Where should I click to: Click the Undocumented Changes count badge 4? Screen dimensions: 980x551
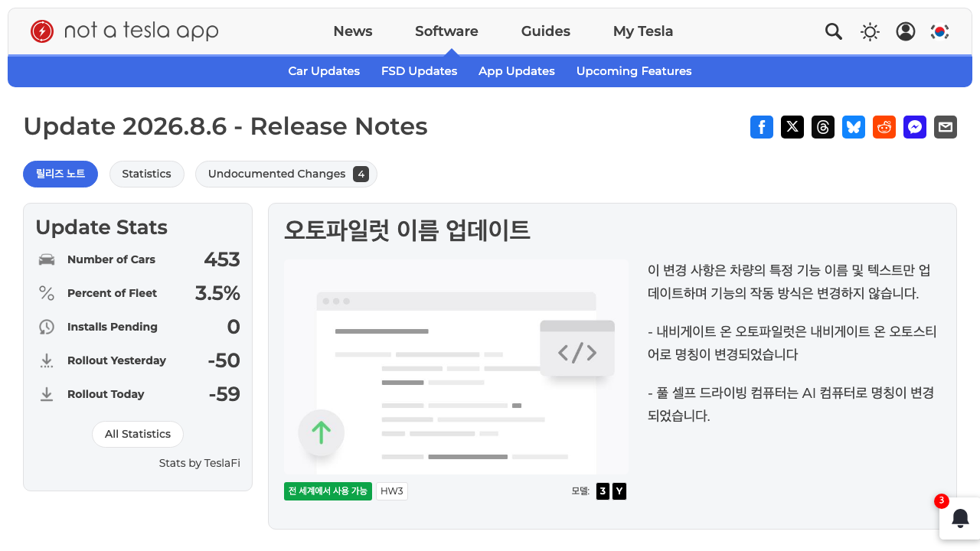click(x=361, y=174)
